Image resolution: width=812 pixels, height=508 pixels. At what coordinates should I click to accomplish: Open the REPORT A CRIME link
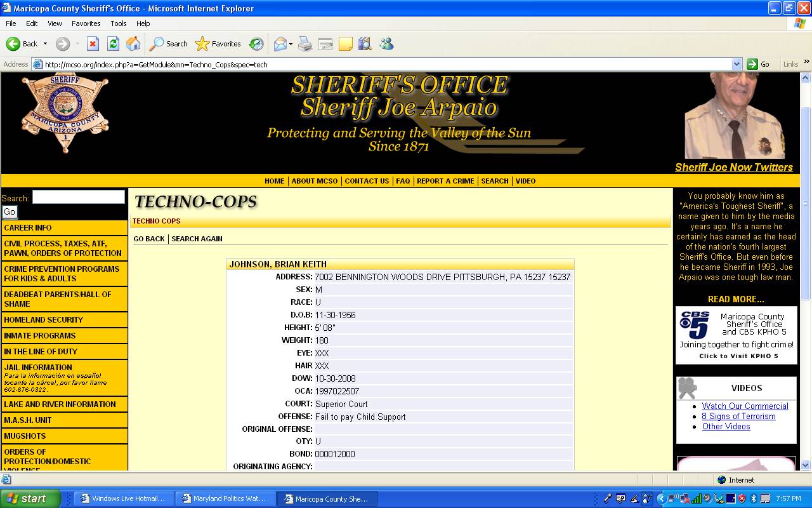445,181
